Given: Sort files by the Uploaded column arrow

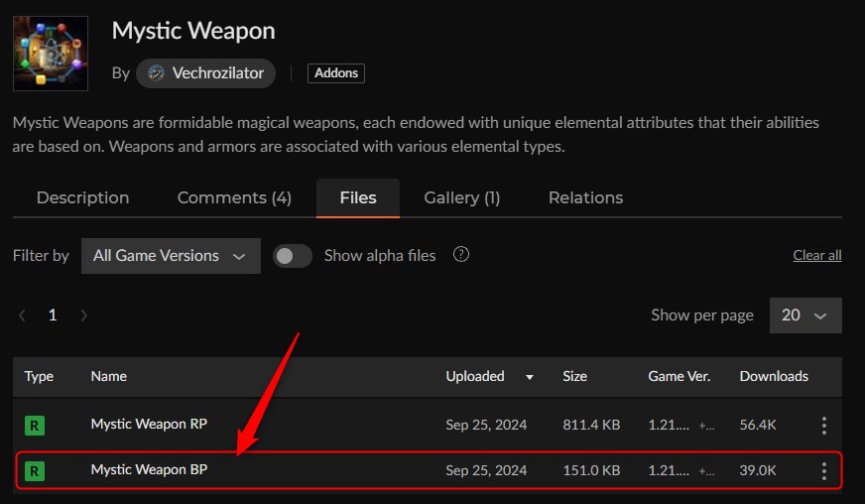Looking at the screenshot, I should [529, 377].
